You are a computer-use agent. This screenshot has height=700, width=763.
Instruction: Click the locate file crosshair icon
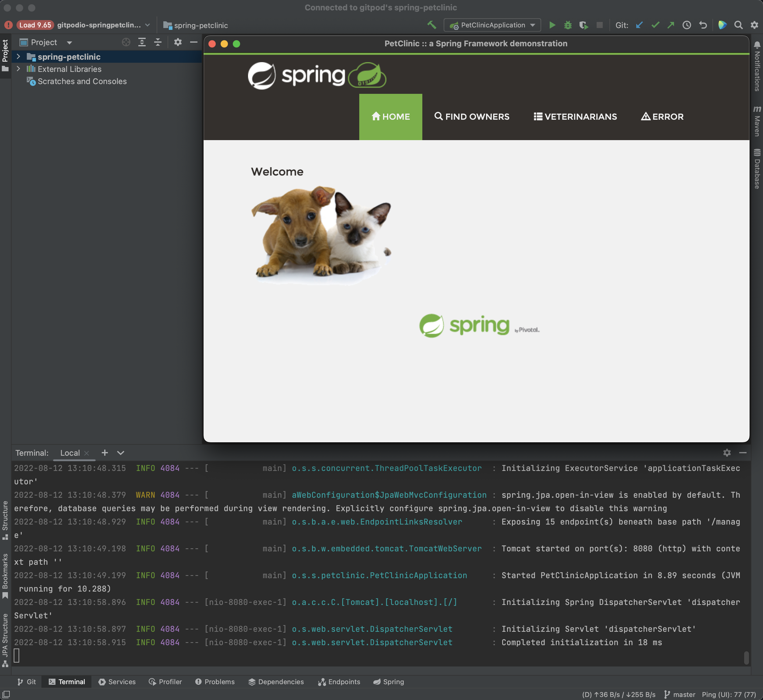(x=126, y=42)
